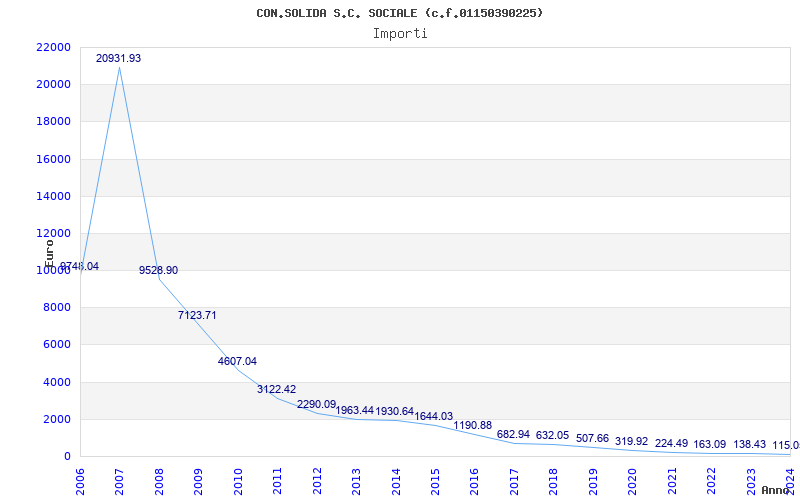
Task: Click y-axis tick 14000
Action: tap(54, 196)
